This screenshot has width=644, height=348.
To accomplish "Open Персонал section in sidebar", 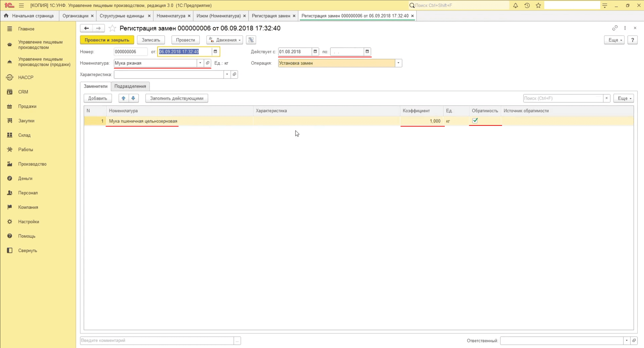I will click(x=28, y=193).
